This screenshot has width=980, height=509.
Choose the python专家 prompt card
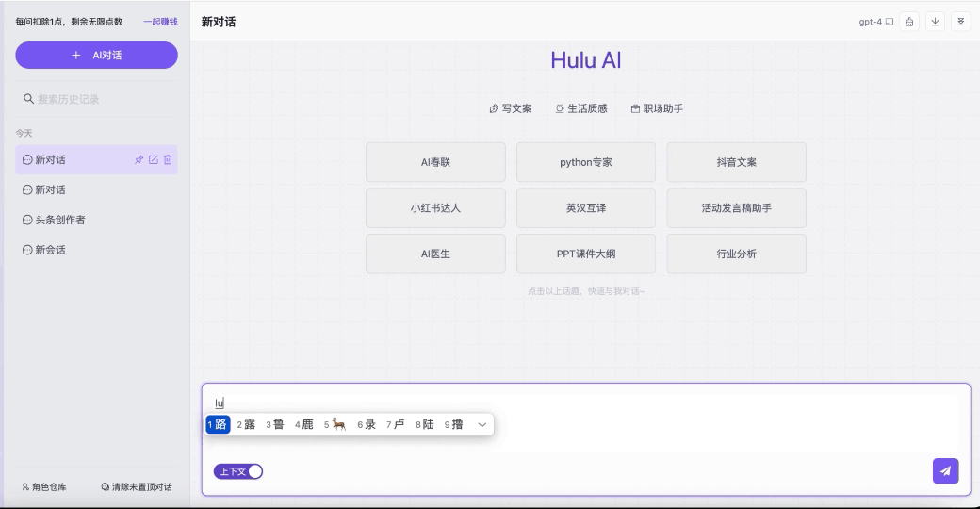pyautogui.click(x=585, y=162)
